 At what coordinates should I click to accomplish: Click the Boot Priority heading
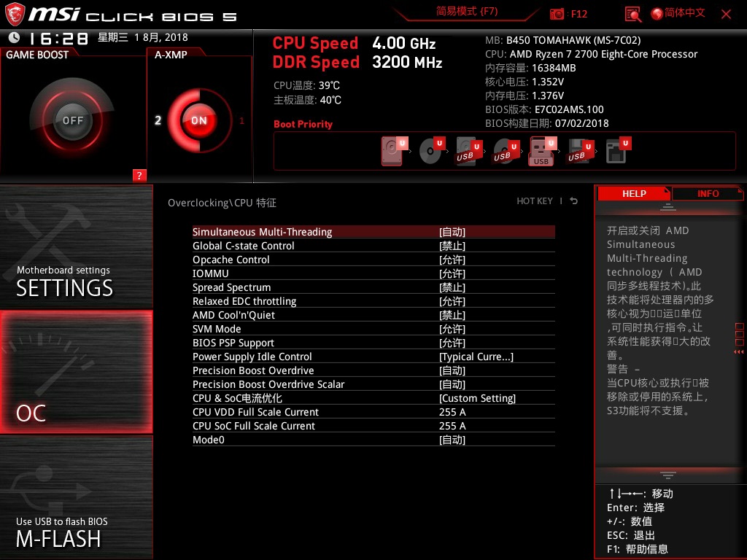point(303,124)
